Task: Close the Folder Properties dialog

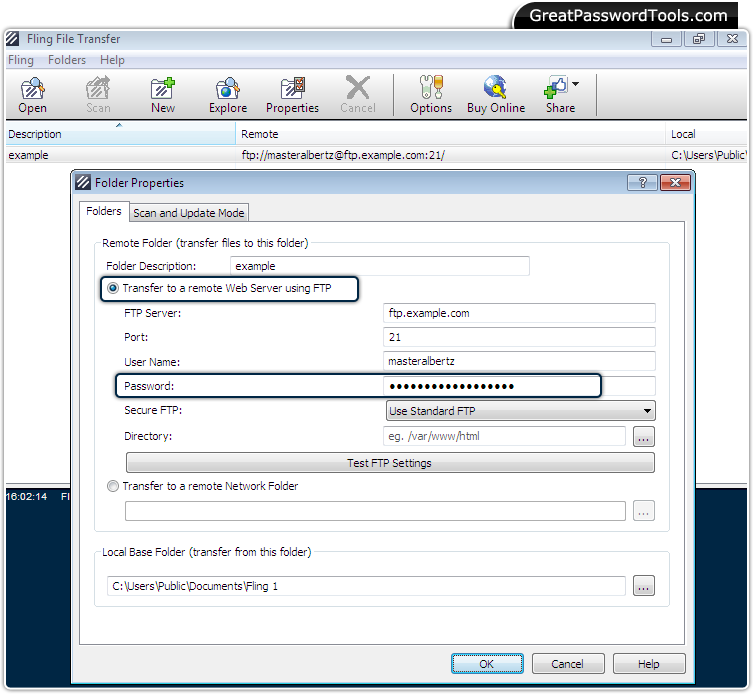Action: coord(675,183)
